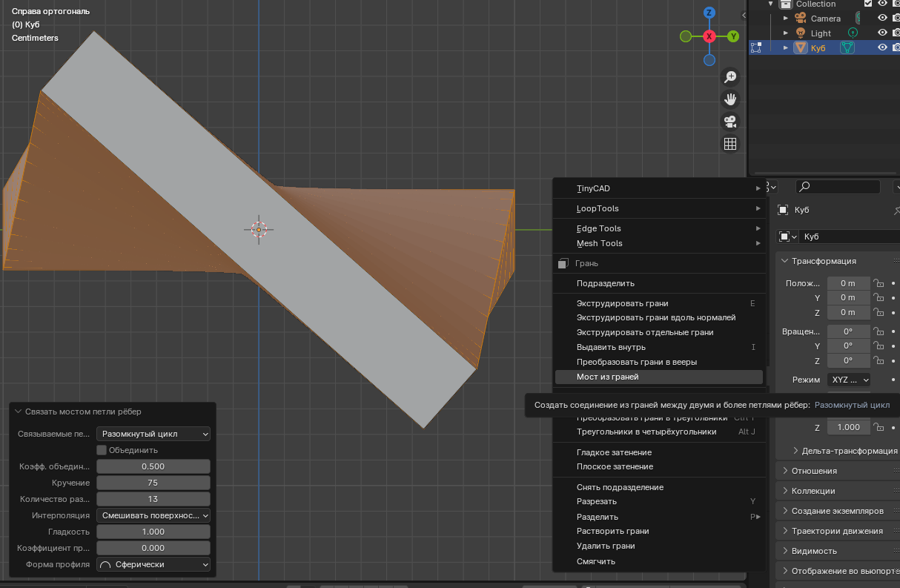Activate the hand pan view tool
Viewport: 900px width, 588px height.
click(x=730, y=99)
